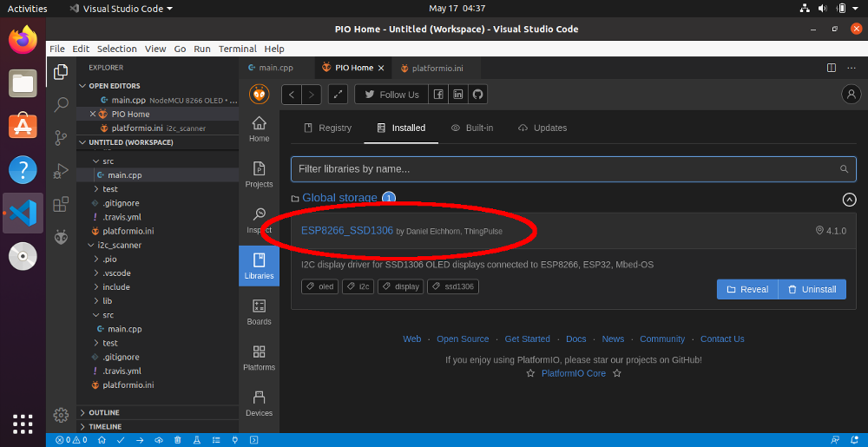Viewport: 868px width, 447px height.
Task: Open Ubuntu Software from the dock
Action: click(23, 127)
